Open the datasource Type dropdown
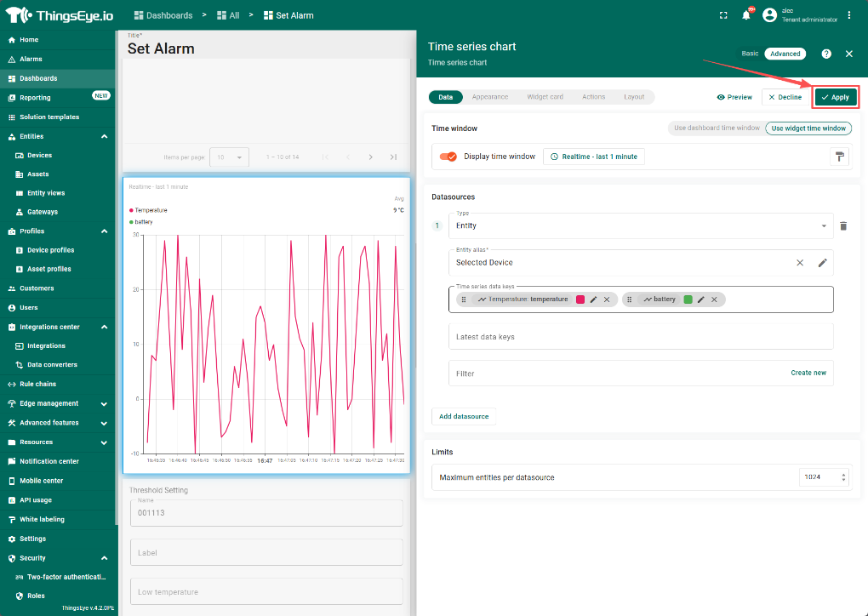 pos(638,226)
